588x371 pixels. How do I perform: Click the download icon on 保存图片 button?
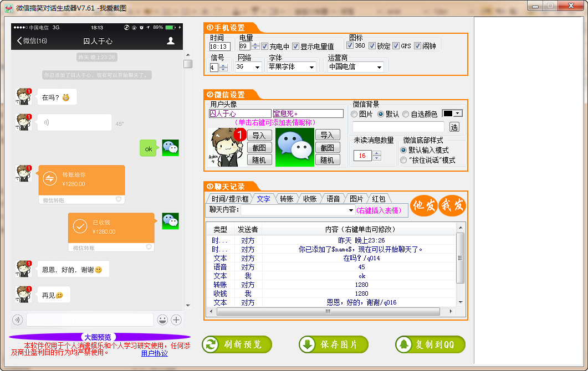tap(308, 344)
